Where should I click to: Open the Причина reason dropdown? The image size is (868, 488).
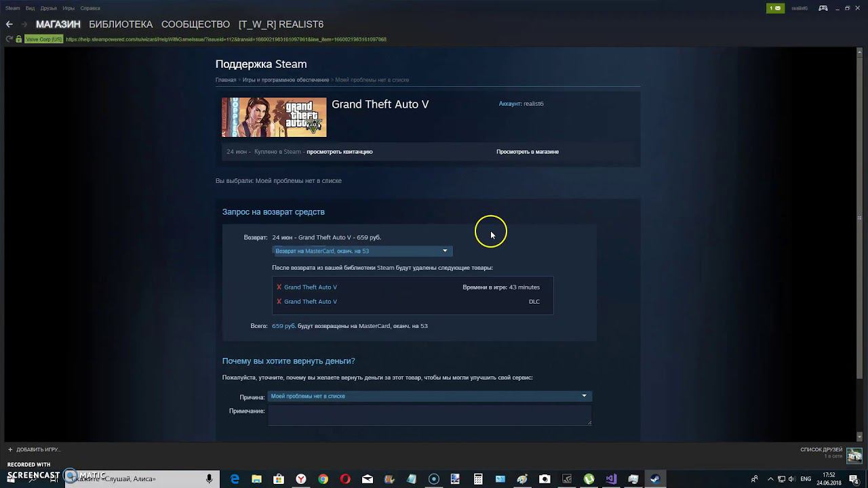(x=430, y=396)
